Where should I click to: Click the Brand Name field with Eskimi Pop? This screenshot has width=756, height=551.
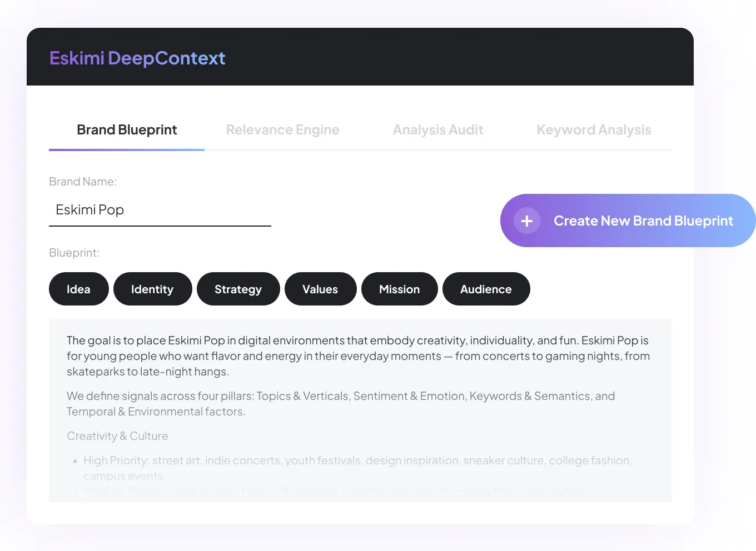coord(160,210)
